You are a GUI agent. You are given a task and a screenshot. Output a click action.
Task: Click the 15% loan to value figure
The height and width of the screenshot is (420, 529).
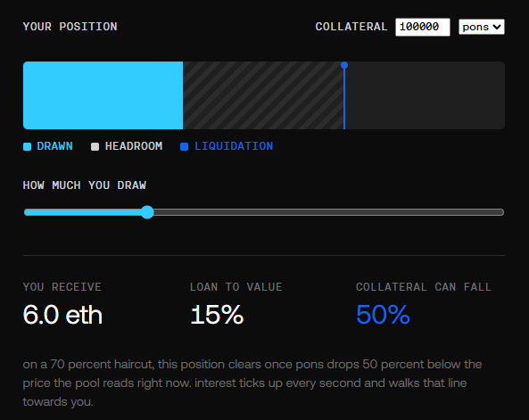pyautogui.click(x=217, y=315)
